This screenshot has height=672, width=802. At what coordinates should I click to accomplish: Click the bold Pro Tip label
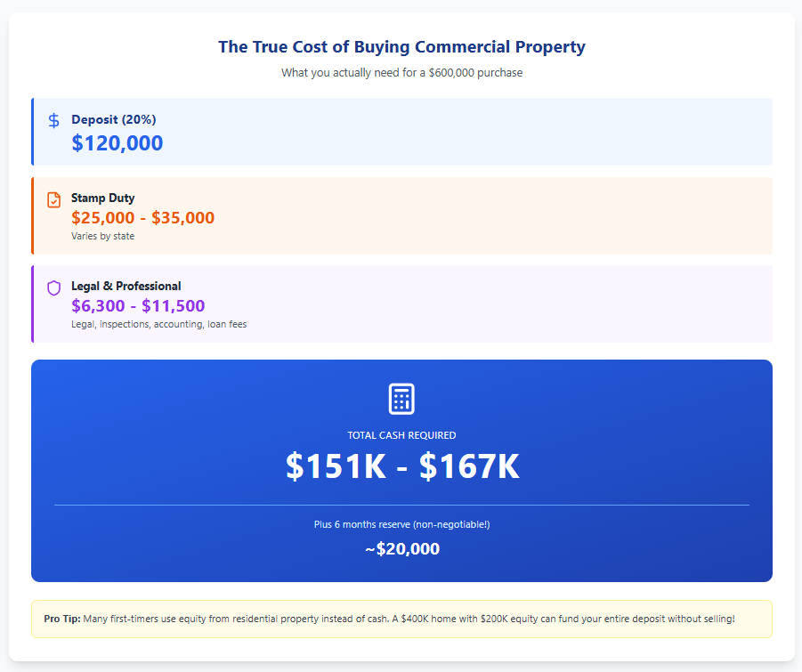61,619
